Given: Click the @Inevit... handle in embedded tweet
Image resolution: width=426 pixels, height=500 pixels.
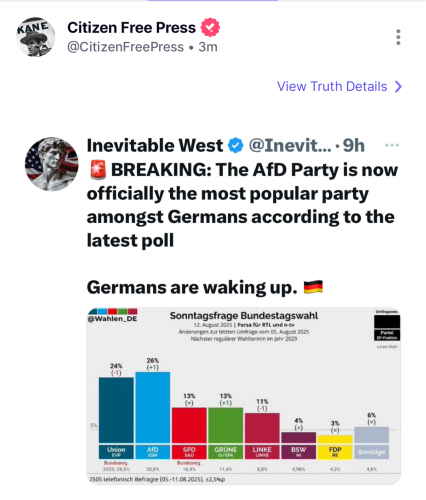Looking at the screenshot, I should (290, 146).
